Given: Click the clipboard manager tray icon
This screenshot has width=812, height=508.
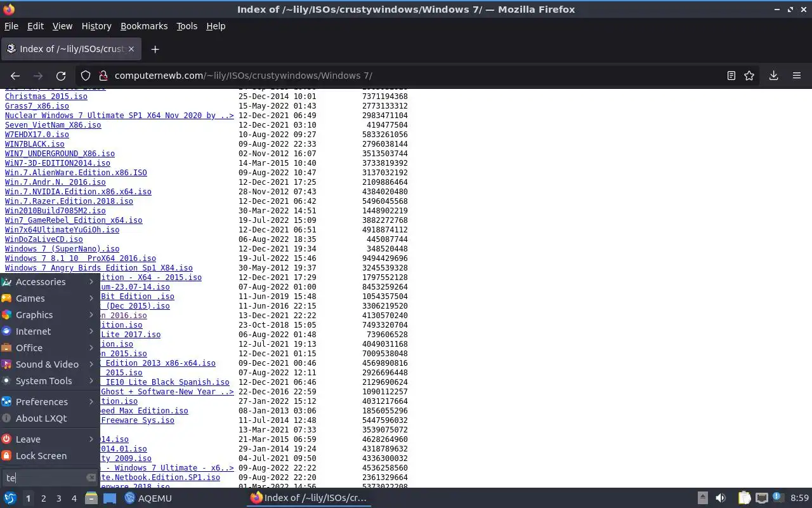Looking at the screenshot, I should (x=744, y=498).
